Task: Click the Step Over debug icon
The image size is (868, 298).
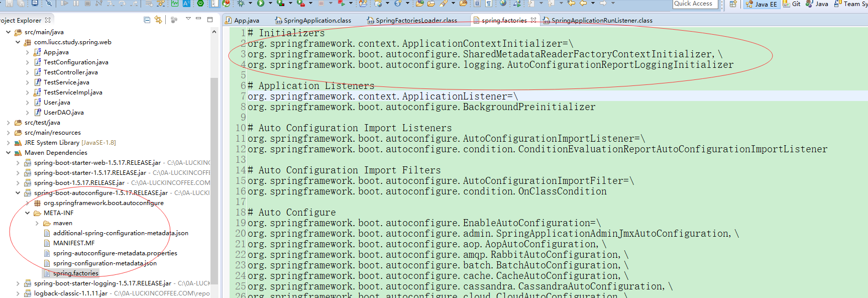Action: (122, 3)
